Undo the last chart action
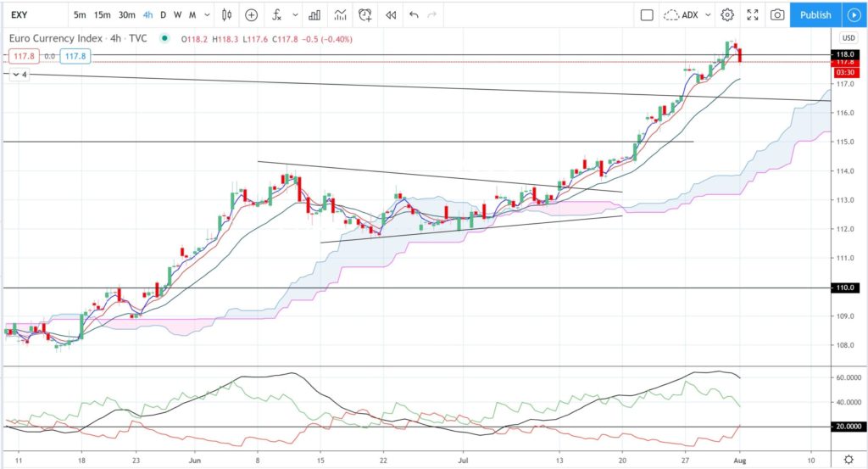The height and width of the screenshot is (469, 868). (x=414, y=15)
